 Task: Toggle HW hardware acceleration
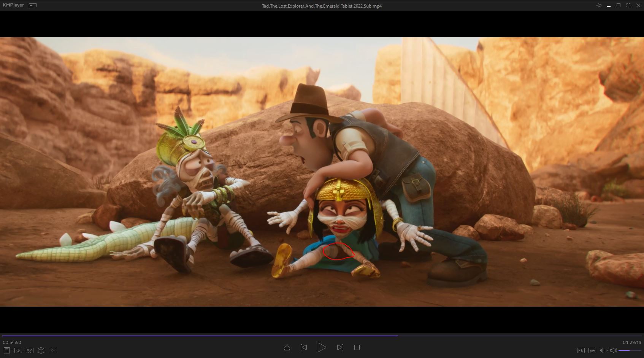point(581,350)
